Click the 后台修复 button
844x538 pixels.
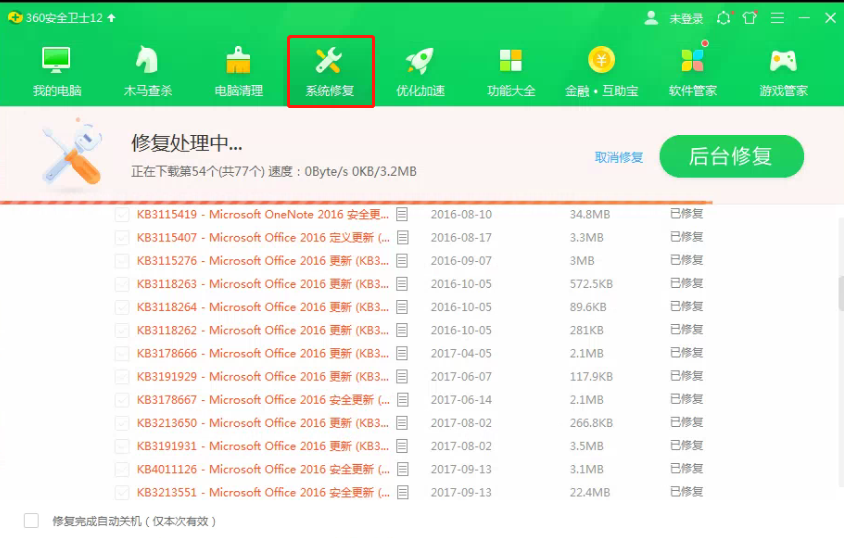coord(732,156)
